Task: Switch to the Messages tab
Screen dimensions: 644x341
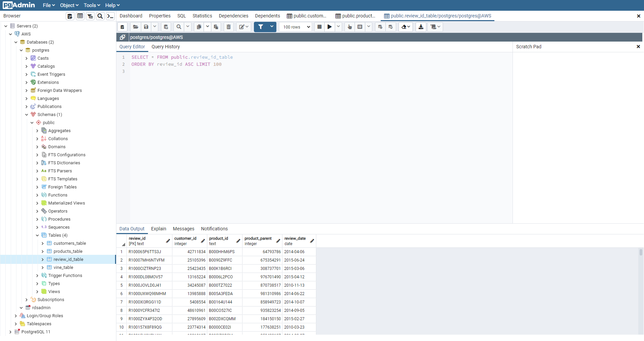Action: (183, 229)
